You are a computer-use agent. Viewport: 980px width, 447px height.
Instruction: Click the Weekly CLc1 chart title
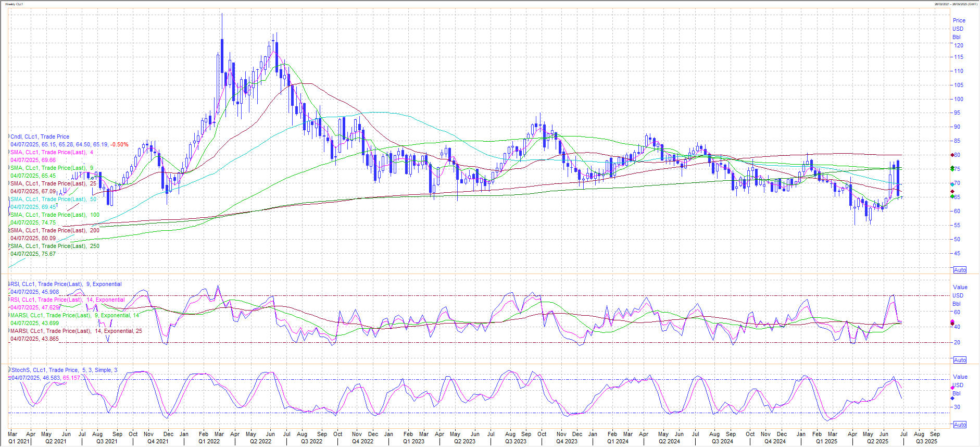pos(14,4)
